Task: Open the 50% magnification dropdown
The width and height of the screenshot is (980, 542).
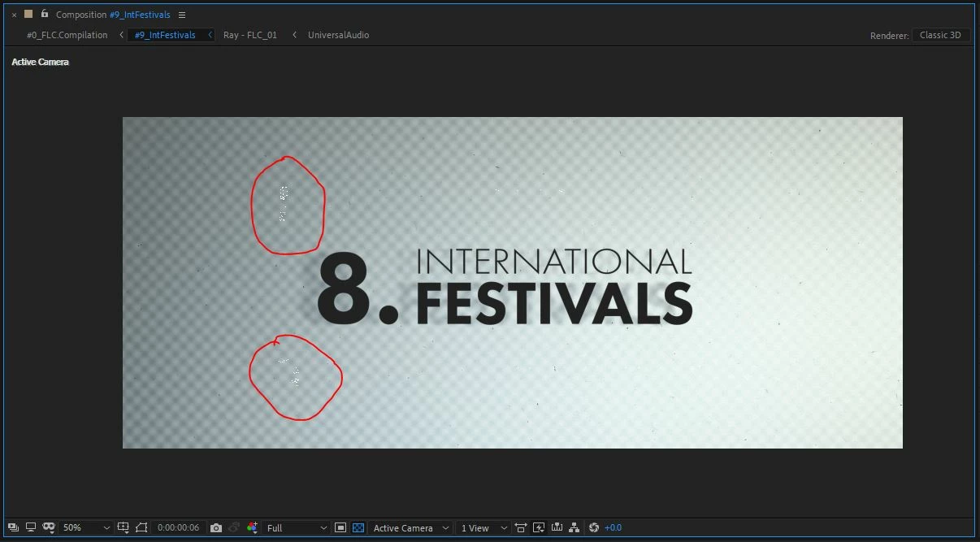Action: click(x=86, y=527)
